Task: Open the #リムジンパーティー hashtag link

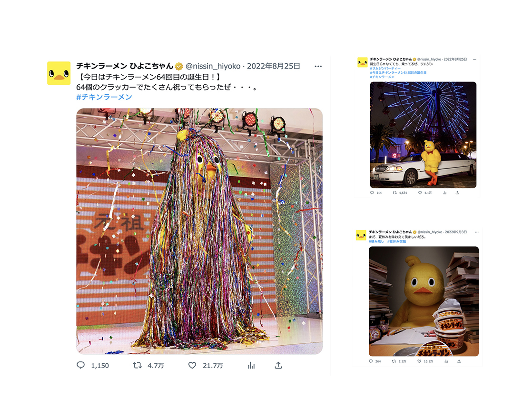Action: click(385, 68)
